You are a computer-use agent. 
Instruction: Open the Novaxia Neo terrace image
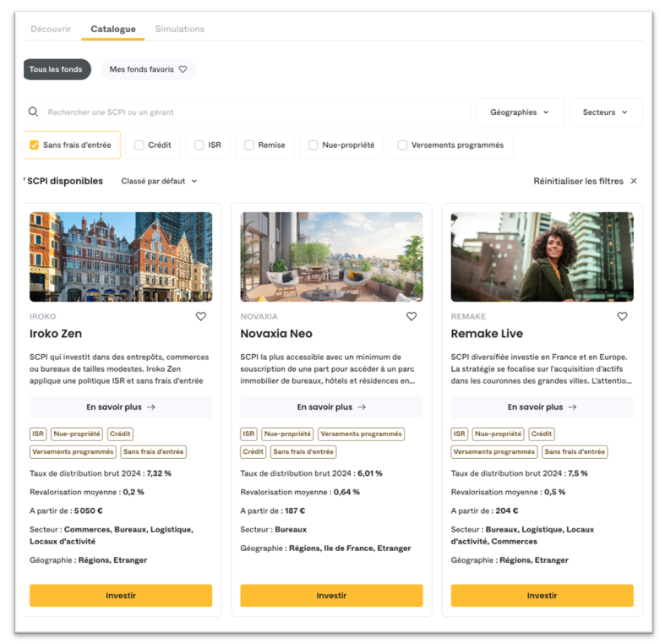point(331,257)
